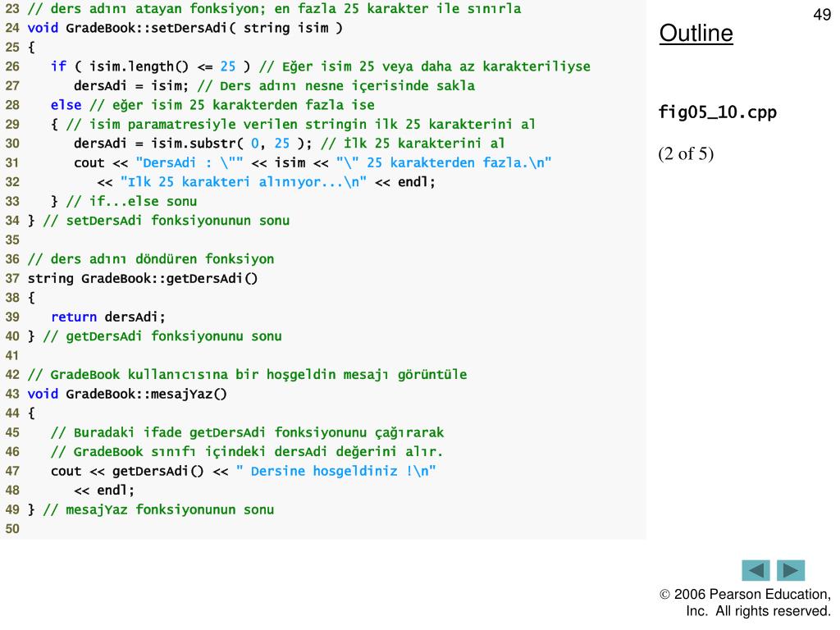This screenshot has height=630, width=840.
Task: Click line number 50
Action: coord(12,529)
